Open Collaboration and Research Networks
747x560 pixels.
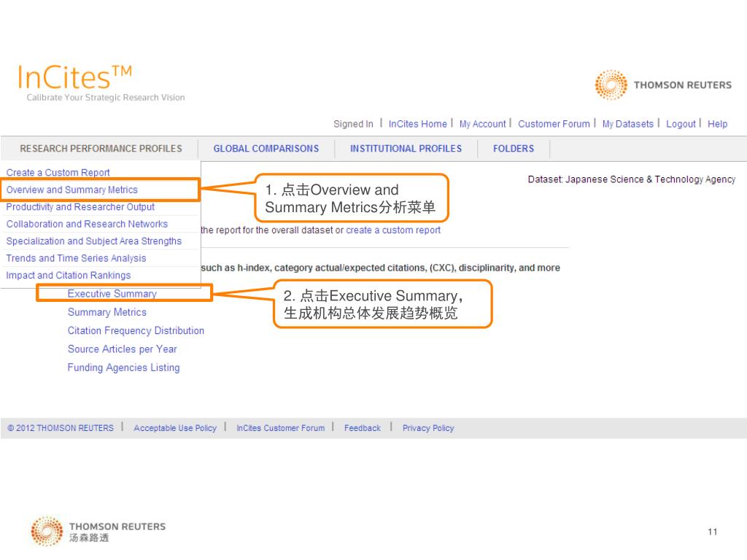(x=87, y=224)
